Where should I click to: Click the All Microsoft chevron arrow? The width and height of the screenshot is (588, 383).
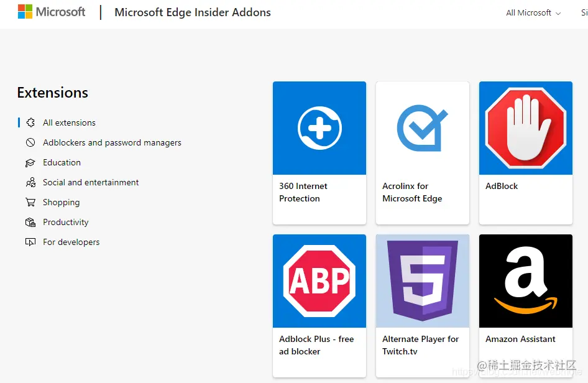click(x=558, y=14)
